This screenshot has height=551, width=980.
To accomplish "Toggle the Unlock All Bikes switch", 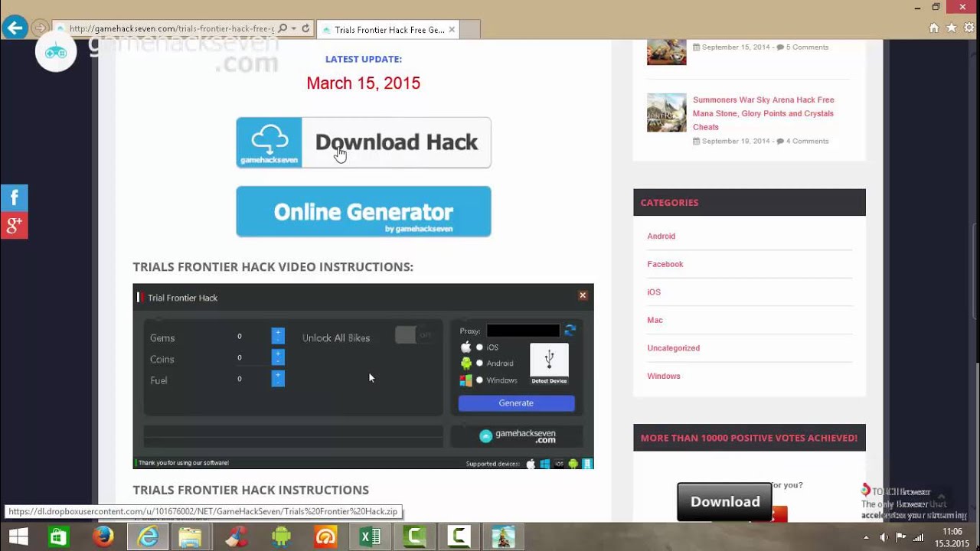I will click(413, 334).
